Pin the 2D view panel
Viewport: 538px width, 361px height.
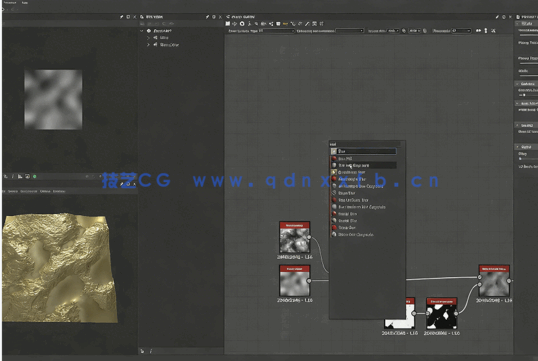point(121,16)
